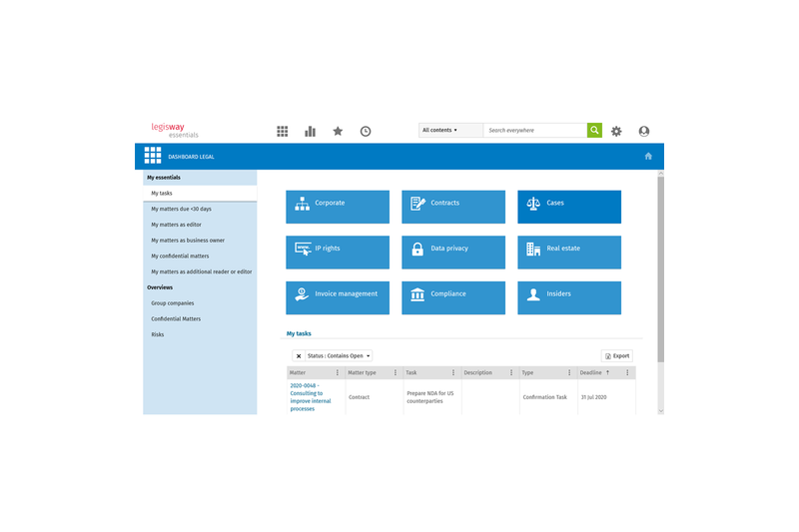Open the Status : Contains Open filter dropdown
The image size is (799, 532).
tap(340, 355)
